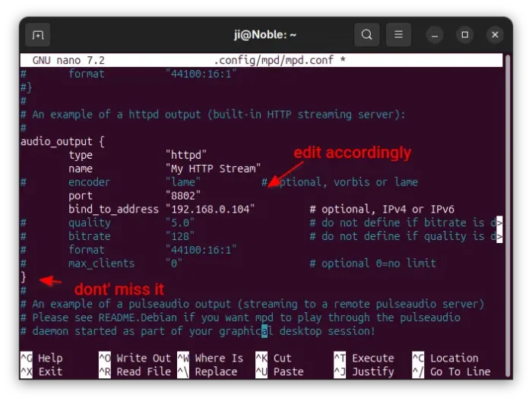Click the truncation marker on quality line
Image resolution: width=532 pixels, height=401 pixels.
pos(499,223)
